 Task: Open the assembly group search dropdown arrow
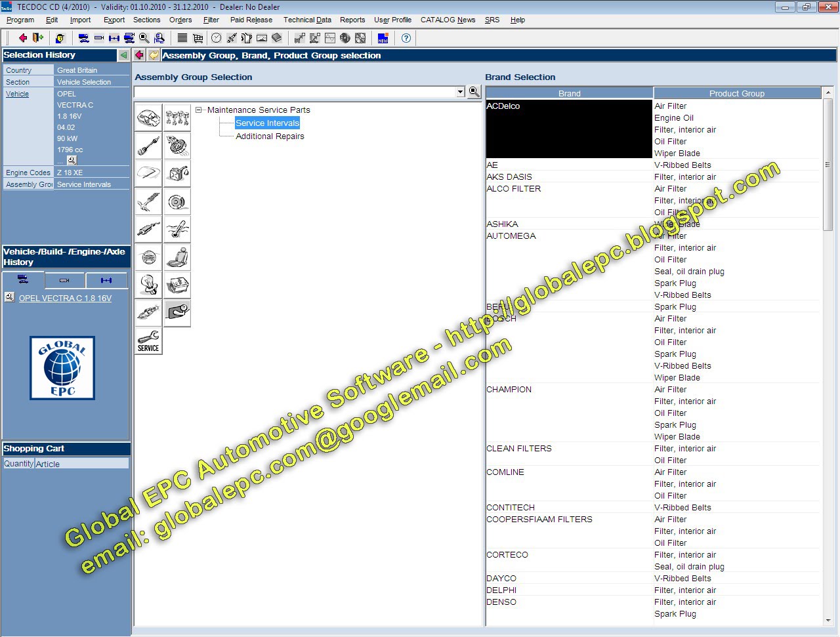point(461,92)
